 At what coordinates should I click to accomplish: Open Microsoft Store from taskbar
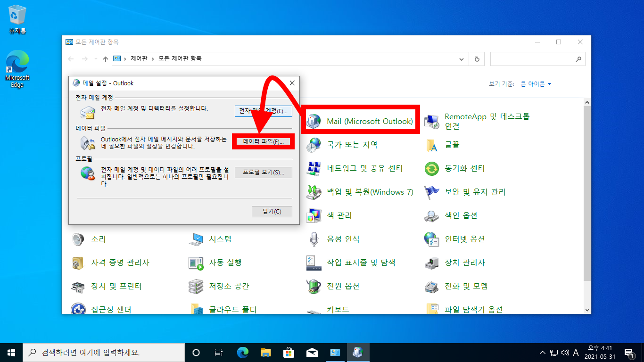coord(289,352)
